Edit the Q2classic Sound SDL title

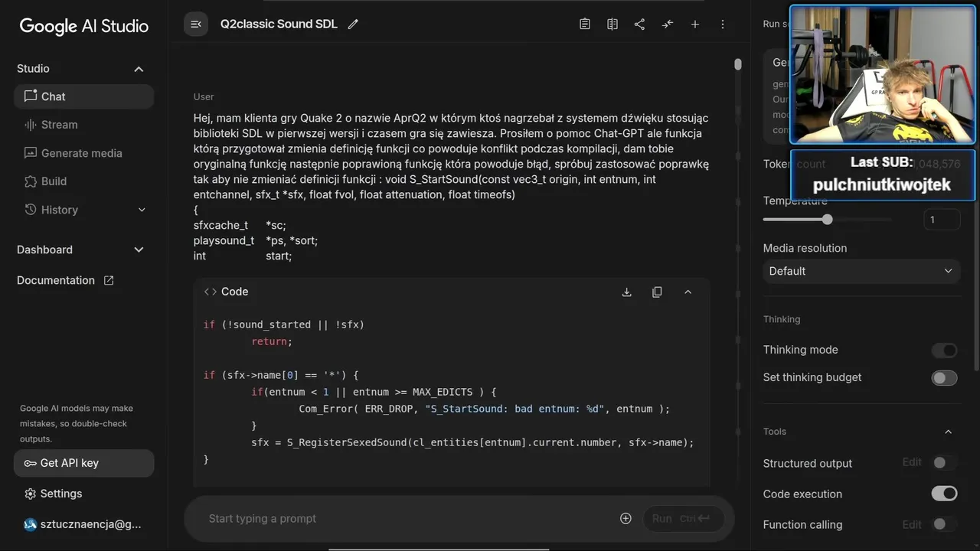point(353,24)
